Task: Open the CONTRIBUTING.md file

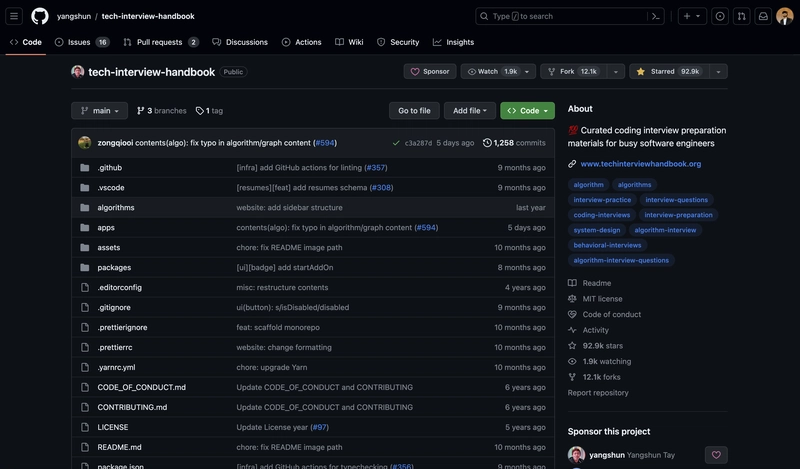Action: pyautogui.click(x=132, y=408)
